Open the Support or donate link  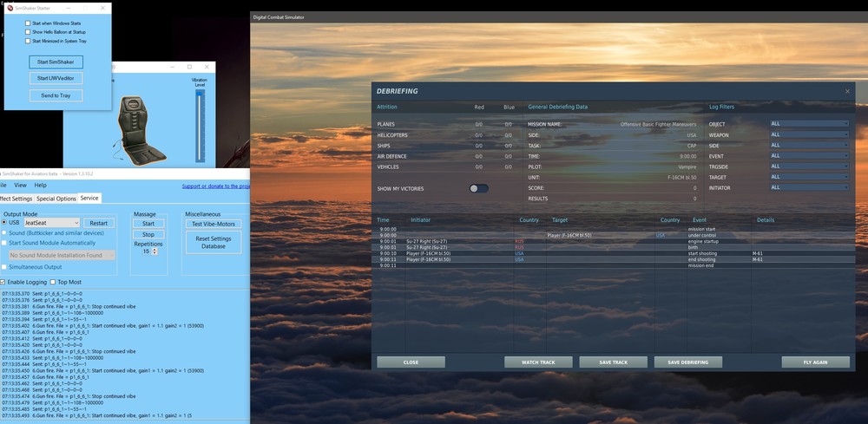point(216,186)
